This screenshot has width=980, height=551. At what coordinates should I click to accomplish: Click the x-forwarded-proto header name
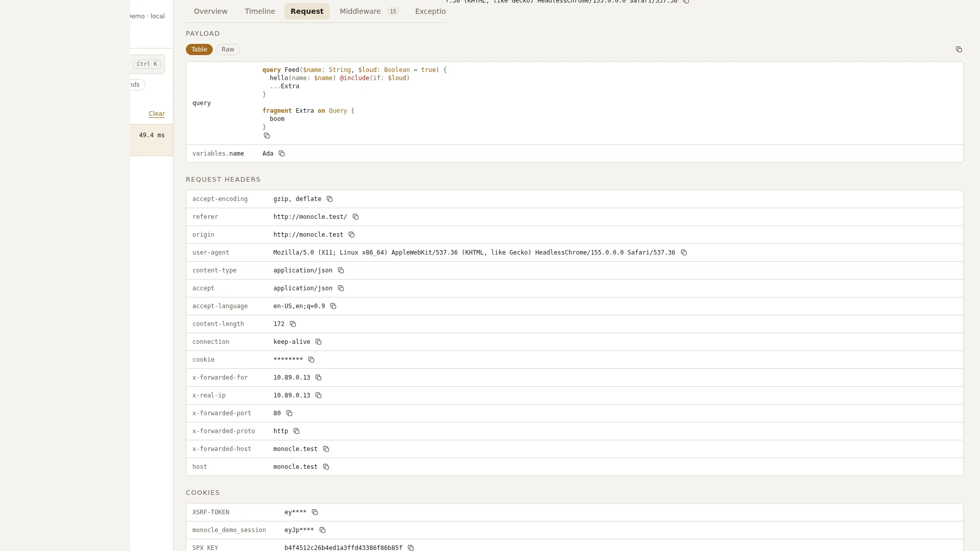click(x=224, y=431)
